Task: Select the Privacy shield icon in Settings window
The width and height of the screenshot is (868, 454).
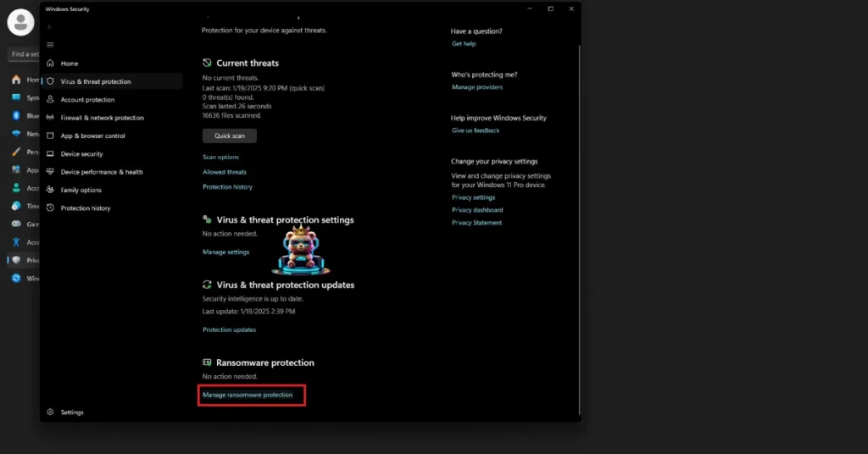Action: point(16,260)
